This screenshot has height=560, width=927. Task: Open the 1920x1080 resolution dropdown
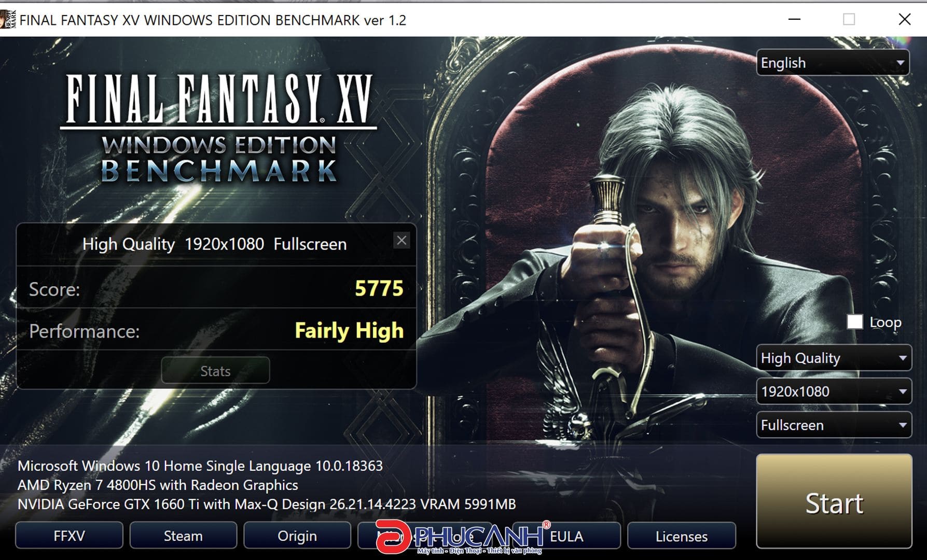point(834,391)
